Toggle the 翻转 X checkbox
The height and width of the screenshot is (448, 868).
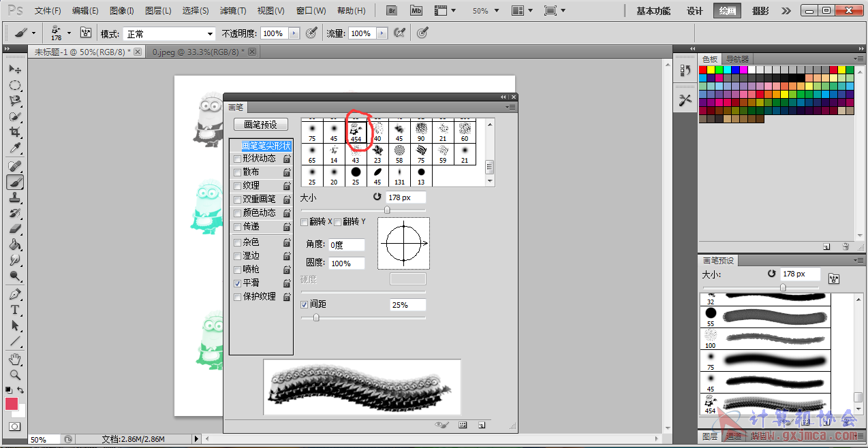(305, 223)
